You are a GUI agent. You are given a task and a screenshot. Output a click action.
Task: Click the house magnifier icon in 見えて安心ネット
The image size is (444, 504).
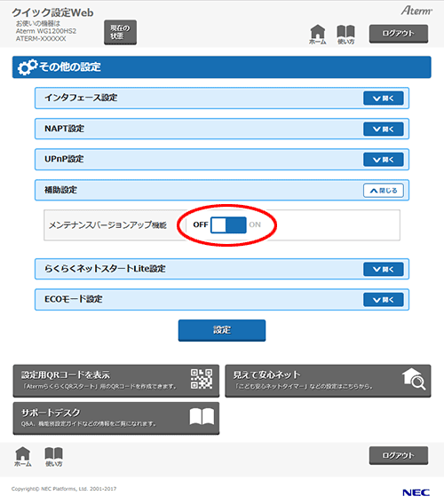[x=414, y=379]
